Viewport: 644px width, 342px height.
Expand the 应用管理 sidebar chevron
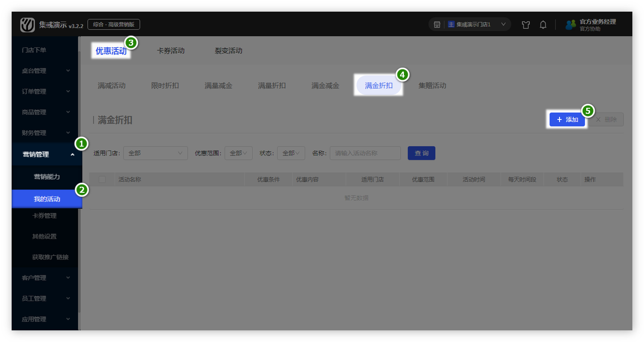pyautogui.click(x=68, y=319)
